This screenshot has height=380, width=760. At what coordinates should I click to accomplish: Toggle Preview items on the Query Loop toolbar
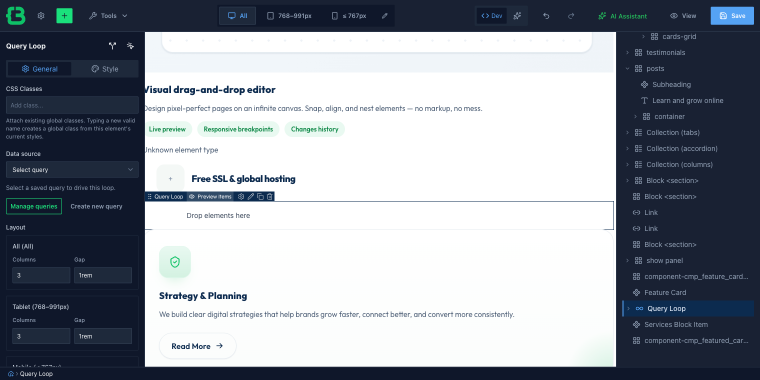tap(210, 196)
